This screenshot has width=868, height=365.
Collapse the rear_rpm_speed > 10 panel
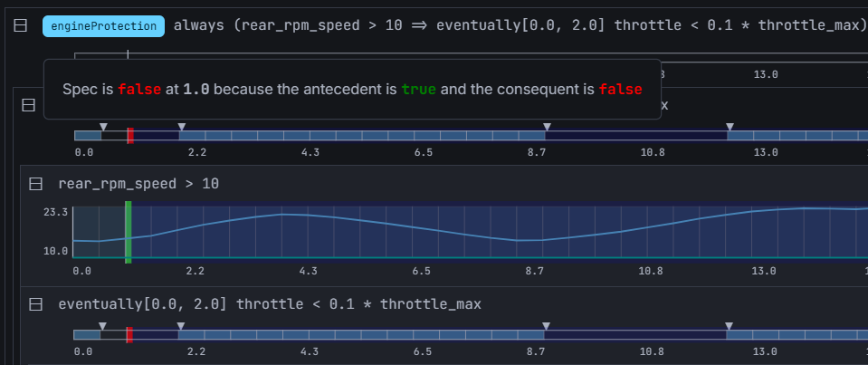[x=36, y=184]
